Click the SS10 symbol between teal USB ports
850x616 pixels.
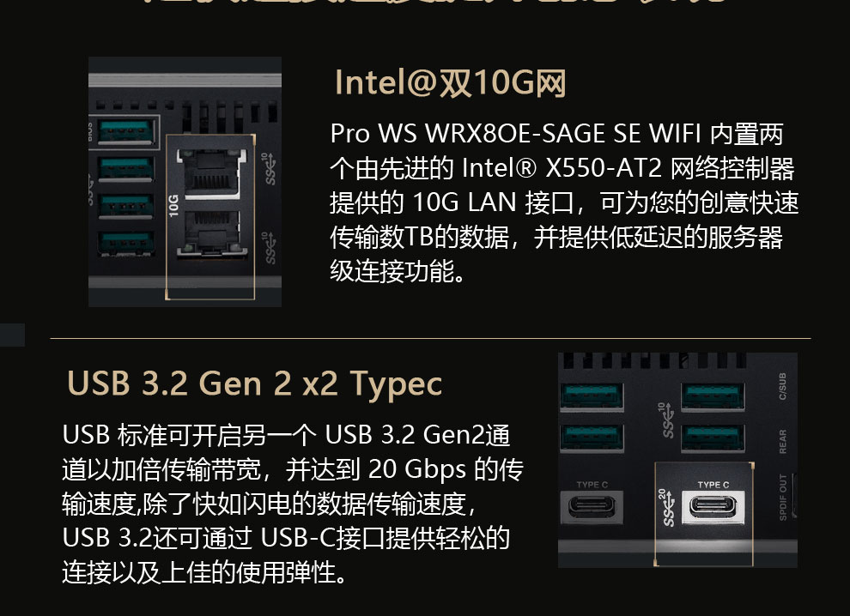click(x=664, y=420)
